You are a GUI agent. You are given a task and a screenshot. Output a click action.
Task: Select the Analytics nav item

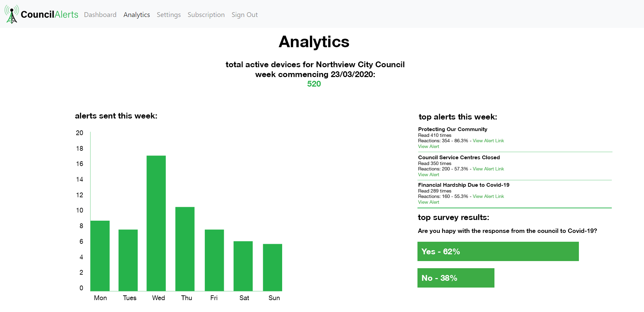pyautogui.click(x=137, y=15)
